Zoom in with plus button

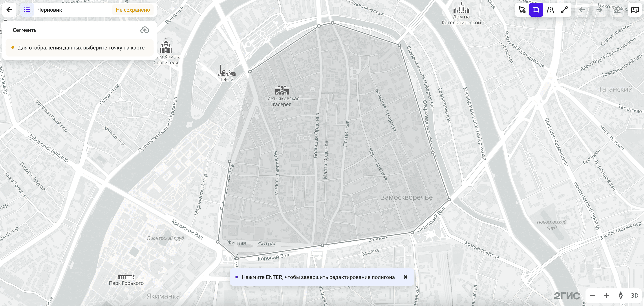click(x=606, y=295)
